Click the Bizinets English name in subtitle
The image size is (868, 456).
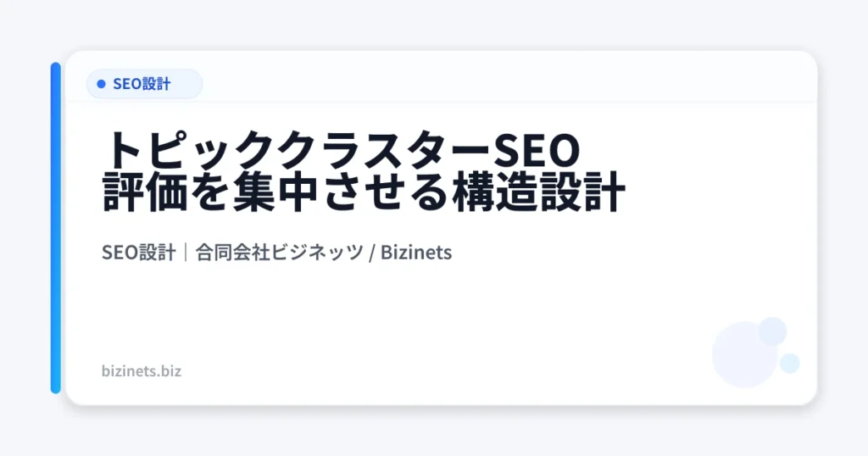coord(417,252)
